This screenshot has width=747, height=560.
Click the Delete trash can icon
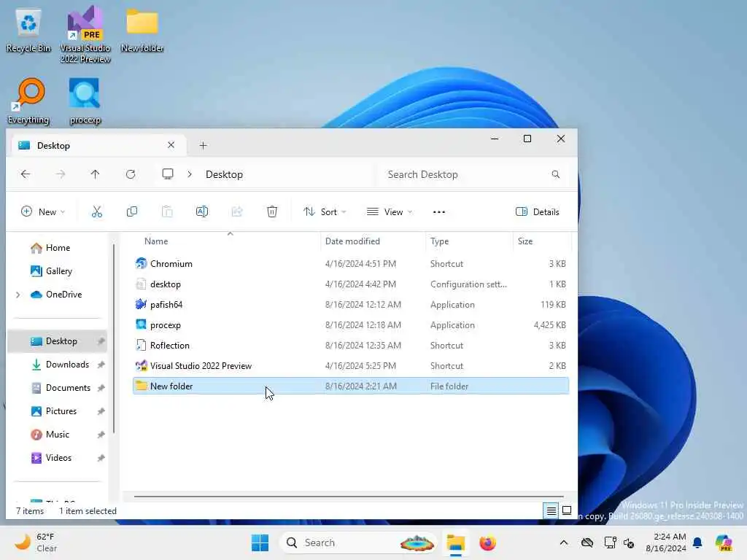272,212
